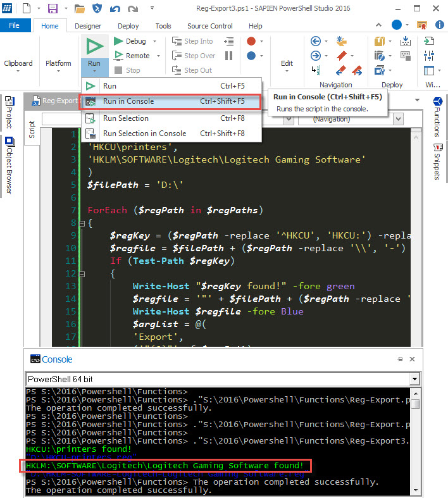This screenshot has height=498, width=448.
Task: Pin the Console panel
Action: coord(400,359)
